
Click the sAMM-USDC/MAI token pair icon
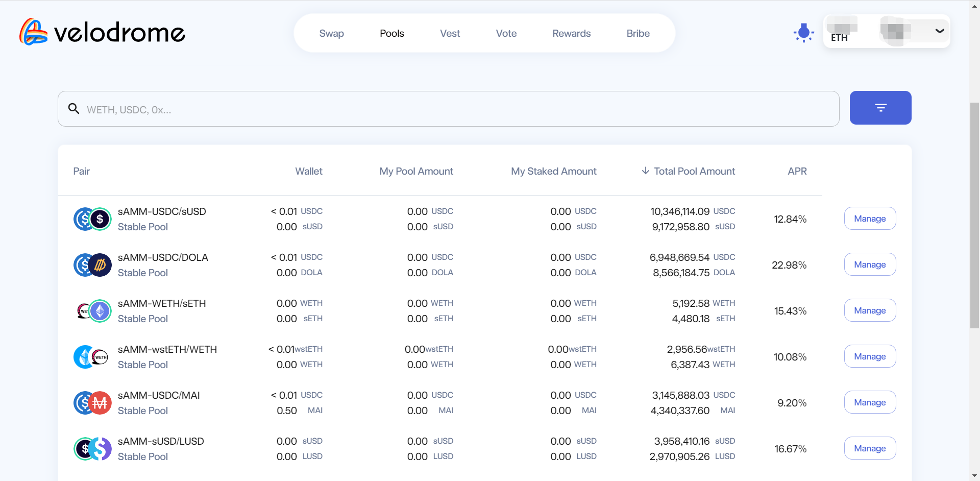coord(92,403)
